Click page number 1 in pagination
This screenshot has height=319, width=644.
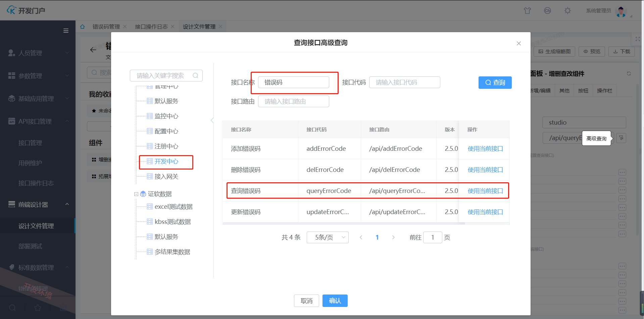coord(377,237)
